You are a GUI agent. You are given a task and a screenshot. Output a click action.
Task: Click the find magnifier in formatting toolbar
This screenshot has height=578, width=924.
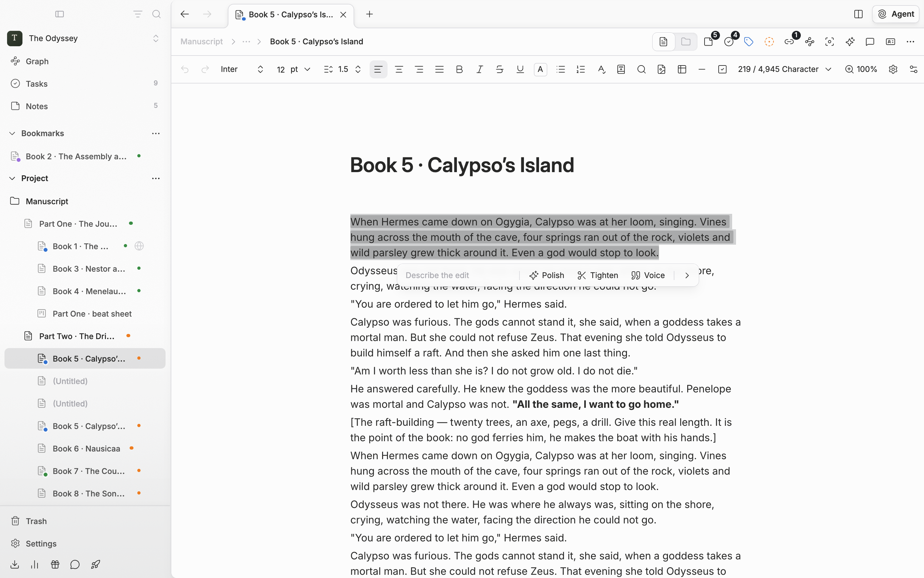pos(641,69)
